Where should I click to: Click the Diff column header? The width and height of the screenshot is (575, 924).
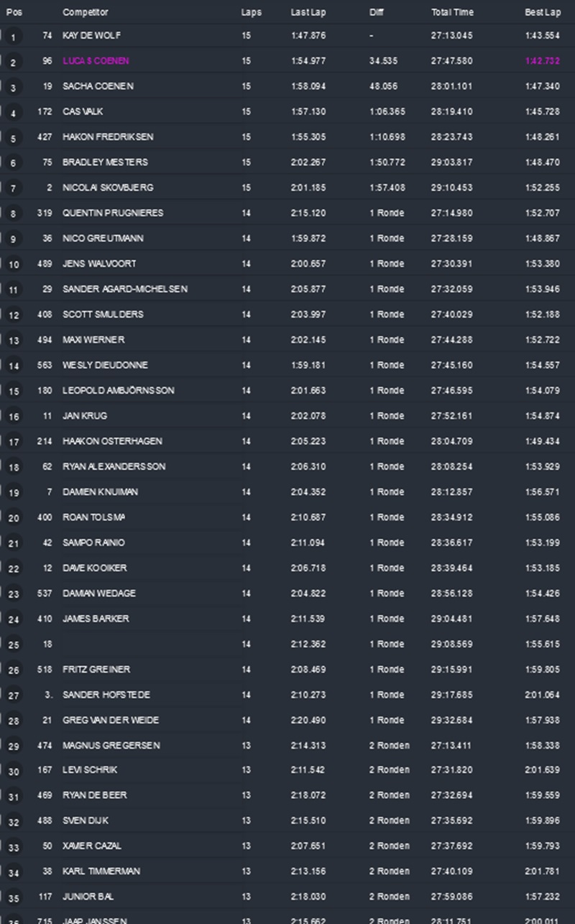(x=377, y=12)
